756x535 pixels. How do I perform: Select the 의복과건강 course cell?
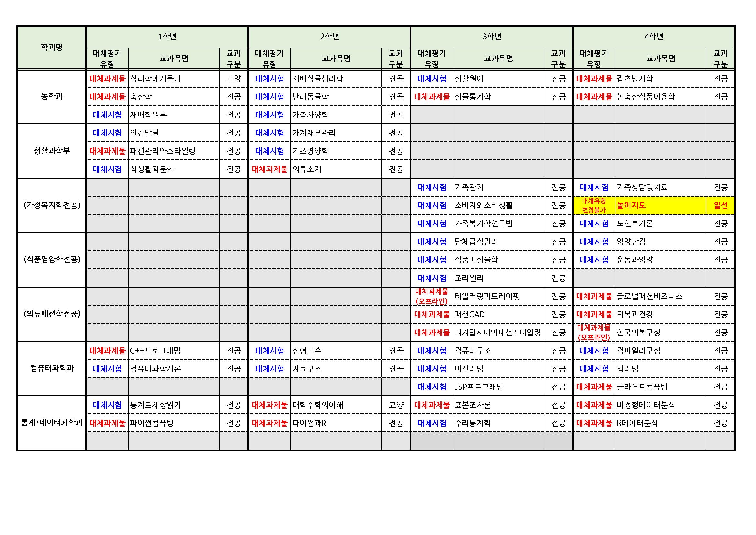pyautogui.click(x=661, y=314)
